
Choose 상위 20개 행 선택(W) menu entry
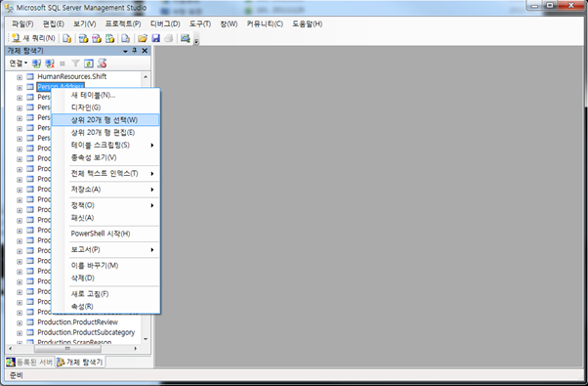click(x=105, y=120)
